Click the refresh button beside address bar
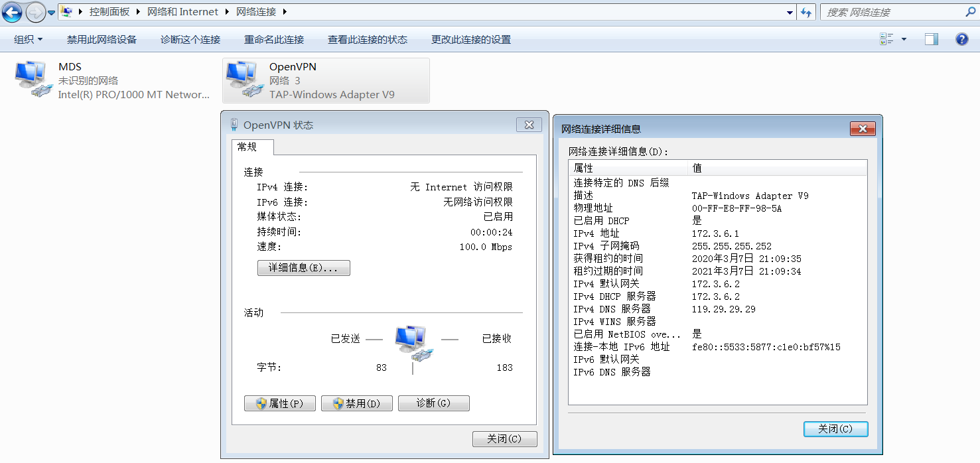 807,12
